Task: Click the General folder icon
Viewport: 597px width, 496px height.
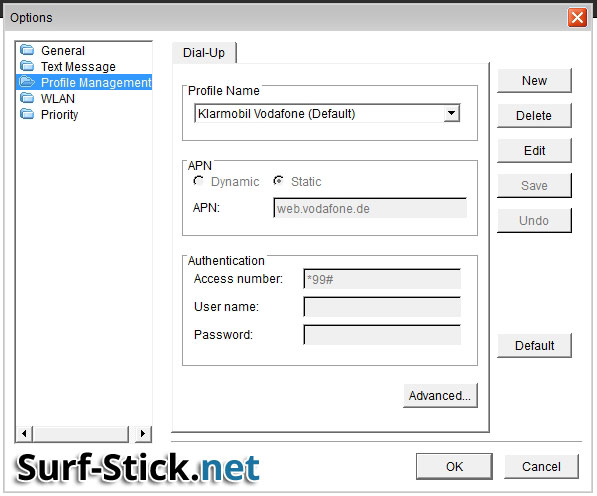Action: tap(27, 50)
